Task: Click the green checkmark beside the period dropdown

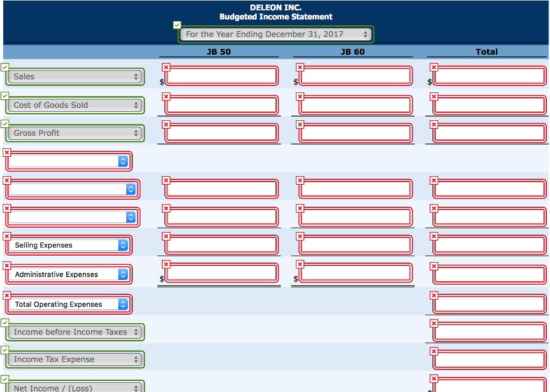Action: point(177,25)
